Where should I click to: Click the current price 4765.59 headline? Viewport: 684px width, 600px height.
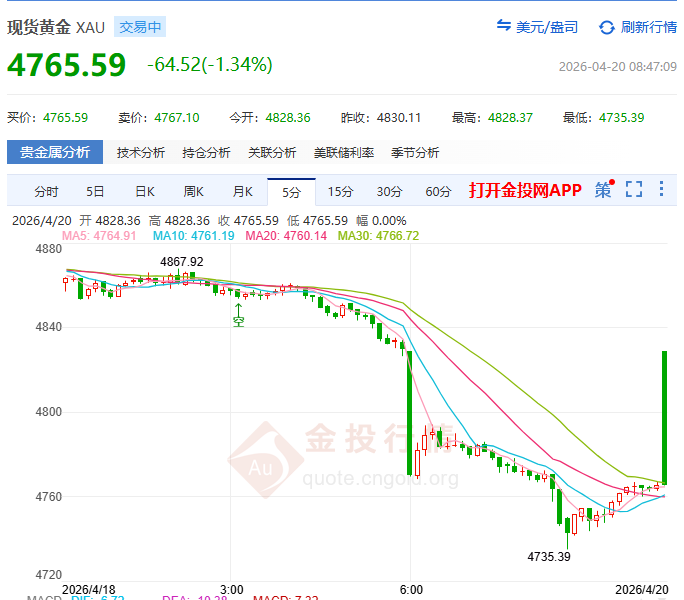tap(66, 65)
